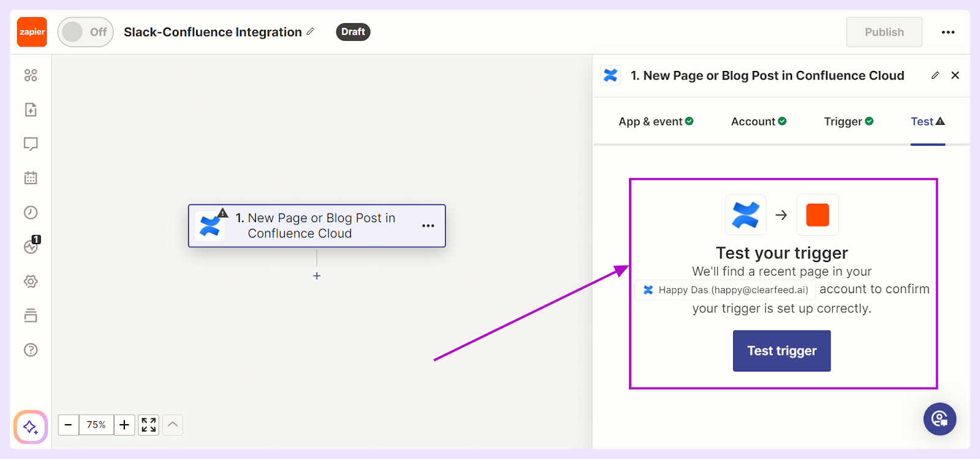Open the support chat bubble button
The height and width of the screenshot is (459, 980).
(940, 419)
